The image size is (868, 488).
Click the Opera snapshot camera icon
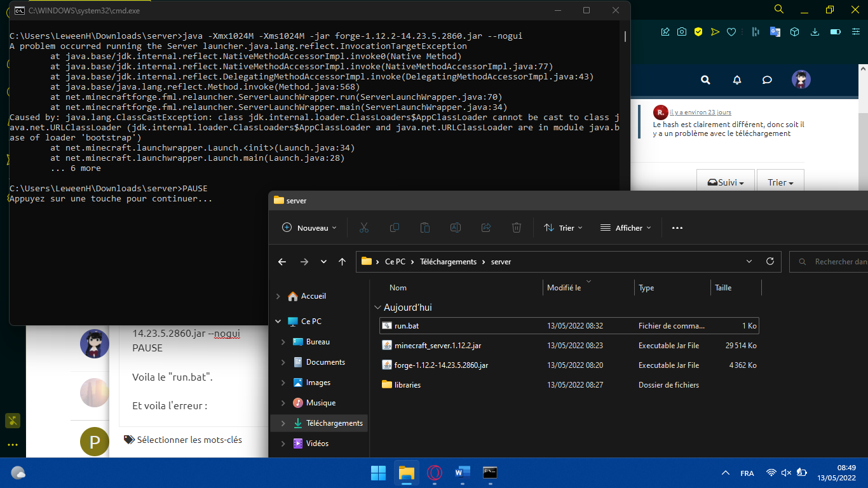tap(682, 32)
